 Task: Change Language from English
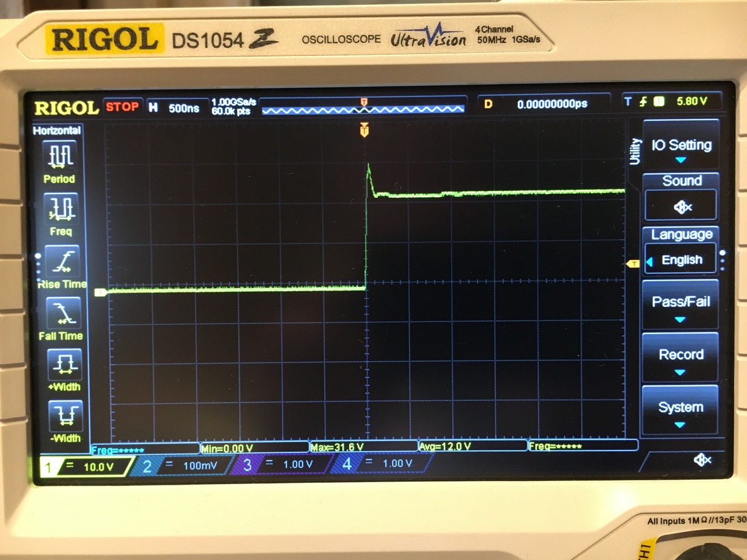pyautogui.click(x=681, y=259)
